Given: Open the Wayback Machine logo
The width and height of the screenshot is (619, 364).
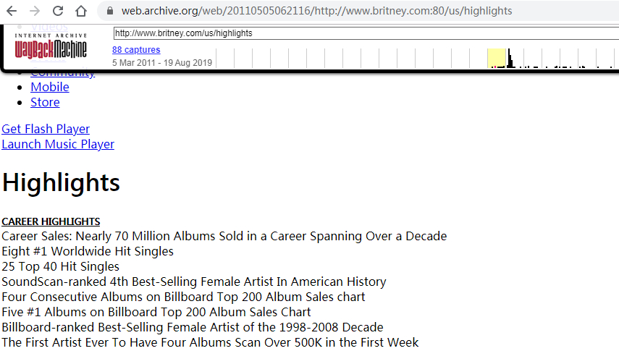Looking at the screenshot, I should point(51,46).
